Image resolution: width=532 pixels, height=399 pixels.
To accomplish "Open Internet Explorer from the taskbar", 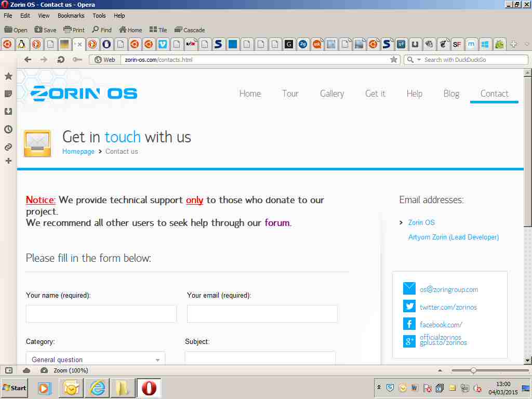I will (97, 388).
